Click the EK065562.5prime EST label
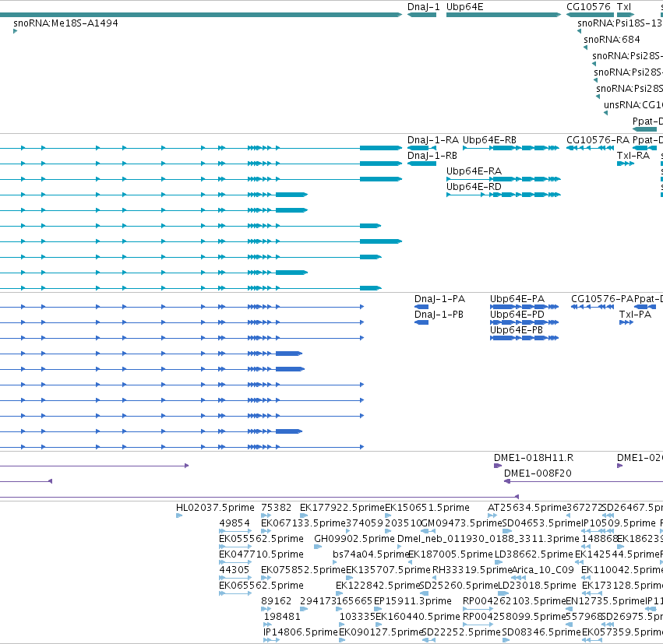 coord(261,586)
